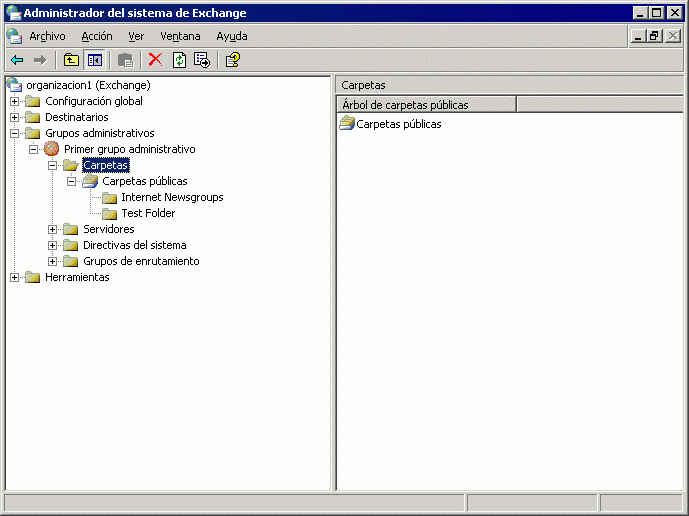The image size is (689, 516).
Task: Delete with the red X icon
Action: pos(156,60)
